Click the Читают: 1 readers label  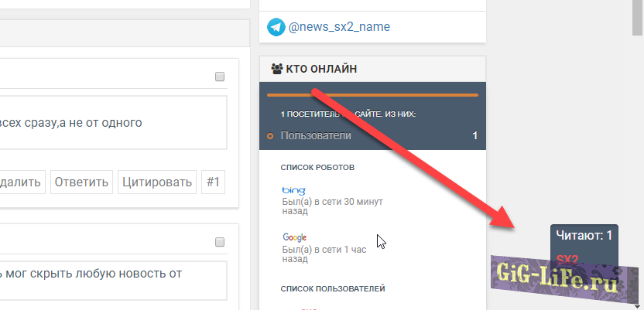coord(584,235)
